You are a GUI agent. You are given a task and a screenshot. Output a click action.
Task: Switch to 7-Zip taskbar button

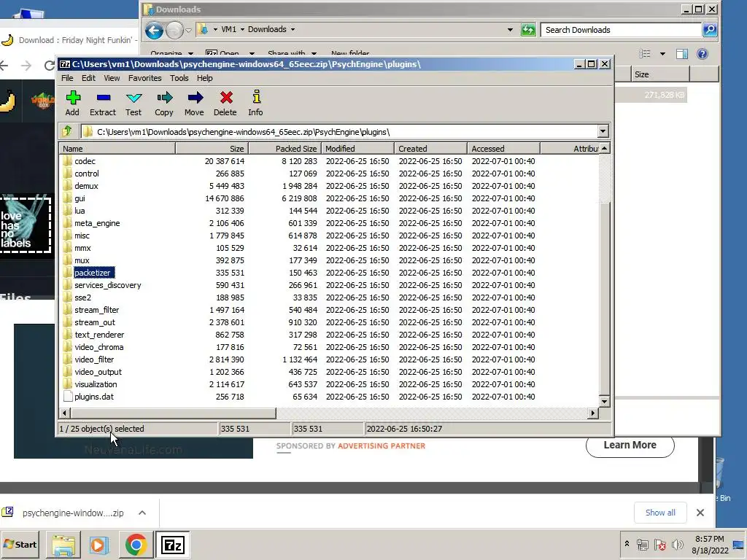(172, 544)
